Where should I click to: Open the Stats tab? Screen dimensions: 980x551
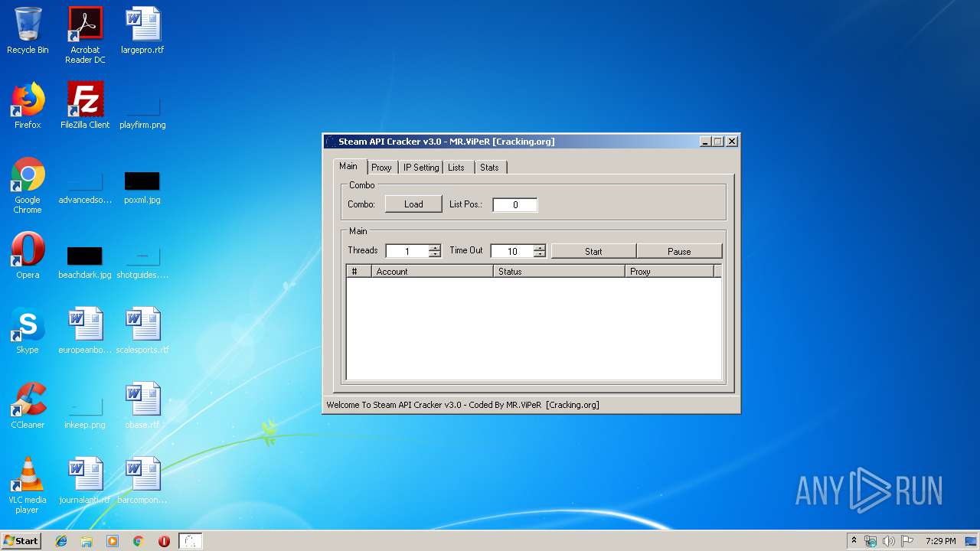[489, 168]
